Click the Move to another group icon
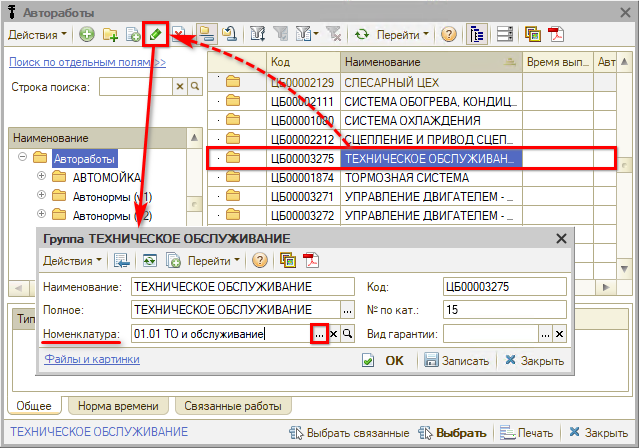 point(230,34)
